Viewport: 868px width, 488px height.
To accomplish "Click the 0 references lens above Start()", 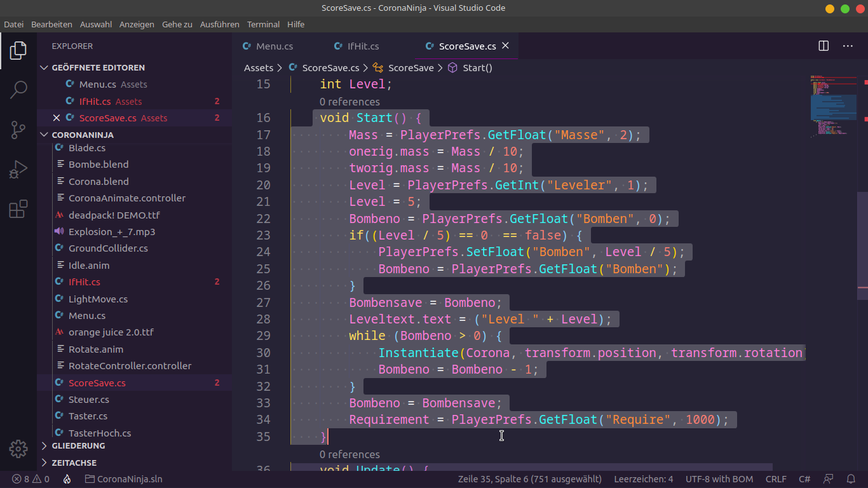I will point(349,102).
